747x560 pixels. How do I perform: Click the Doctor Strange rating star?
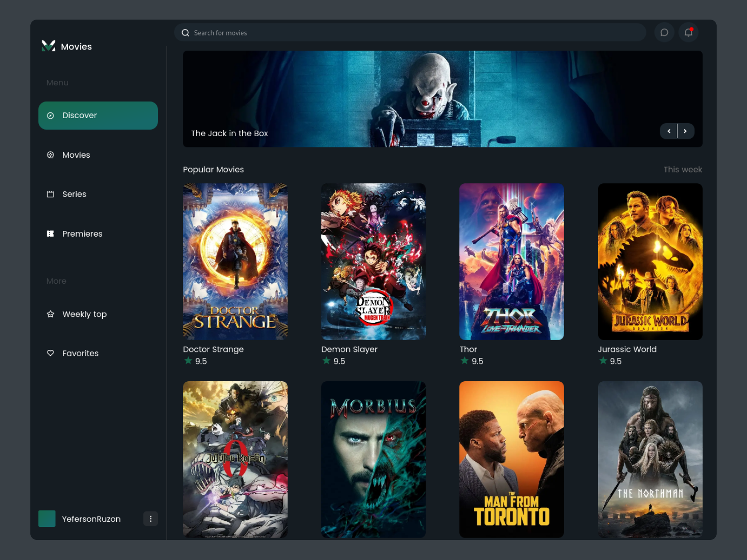pos(188,361)
